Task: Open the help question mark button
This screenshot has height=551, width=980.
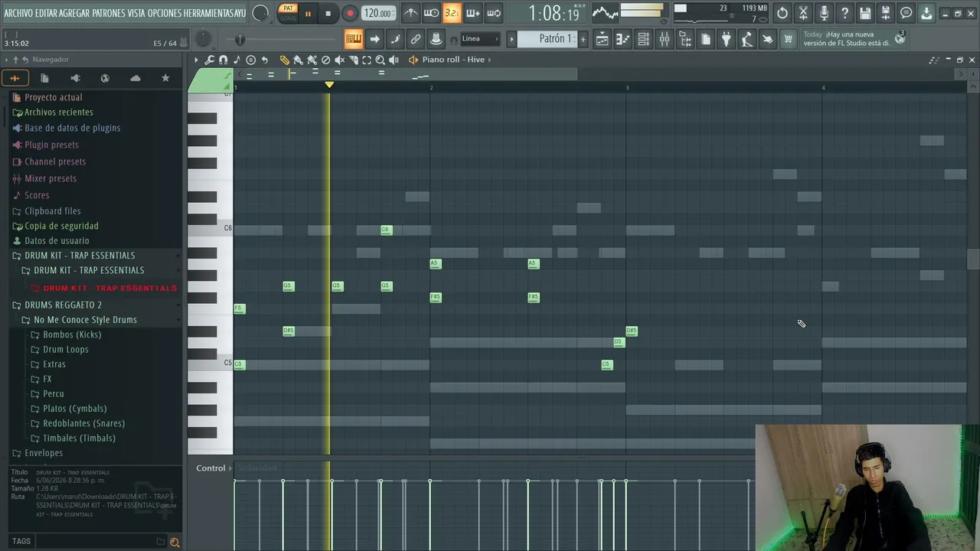Action: click(x=844, y=13)
